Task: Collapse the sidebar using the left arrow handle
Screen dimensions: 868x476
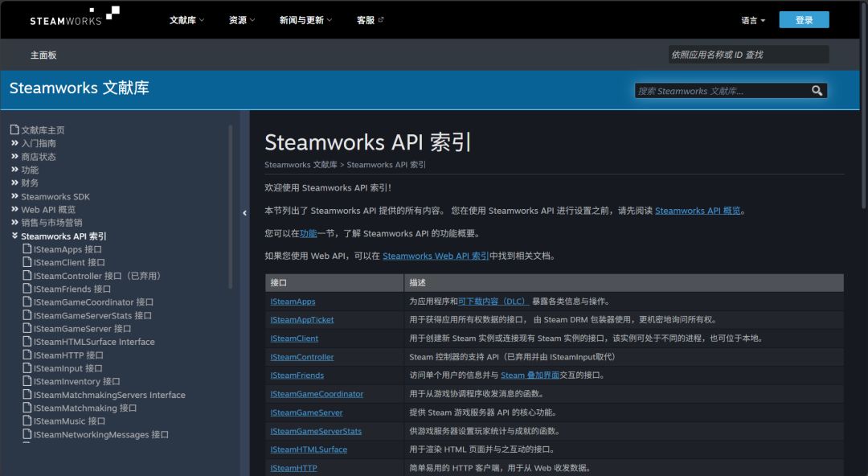Action: pyautogui.click(x=244, y=213)
